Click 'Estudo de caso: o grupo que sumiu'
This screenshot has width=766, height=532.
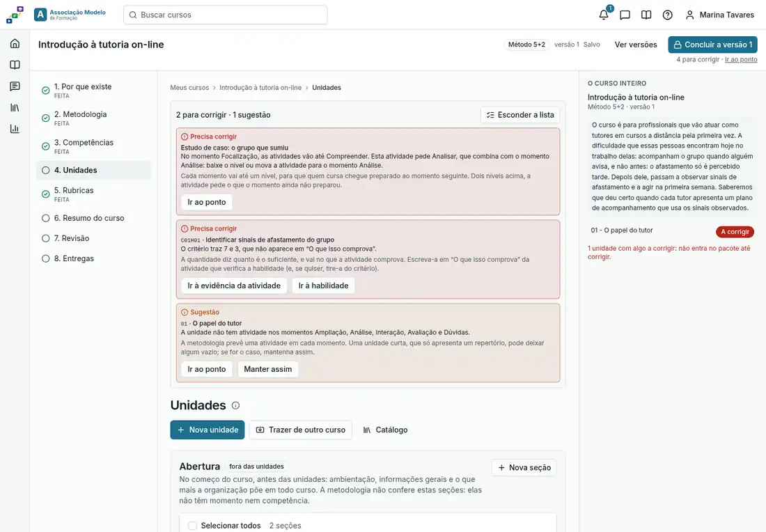click(x=235, y=148)
